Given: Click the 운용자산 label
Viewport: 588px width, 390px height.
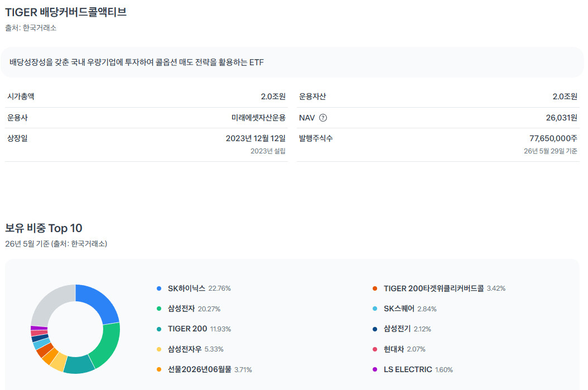Looking at the screenshot, I should (x=312, y=97).
